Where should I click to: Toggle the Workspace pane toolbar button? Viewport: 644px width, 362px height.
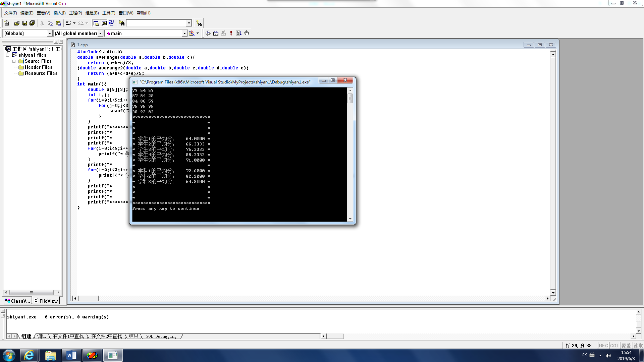[x=96, y=23]
